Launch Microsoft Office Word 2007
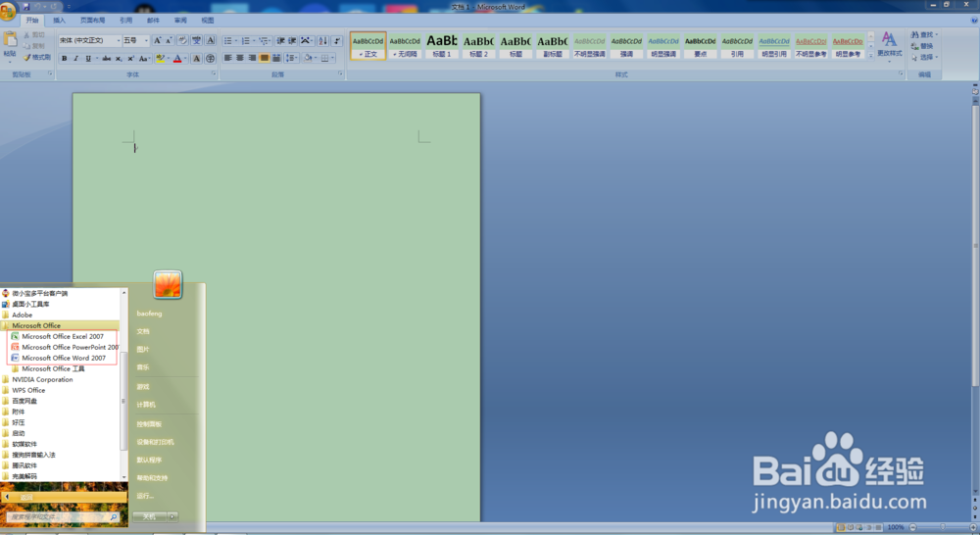The image size is (980, 535). pyautogui.click(x=63, y=358)
